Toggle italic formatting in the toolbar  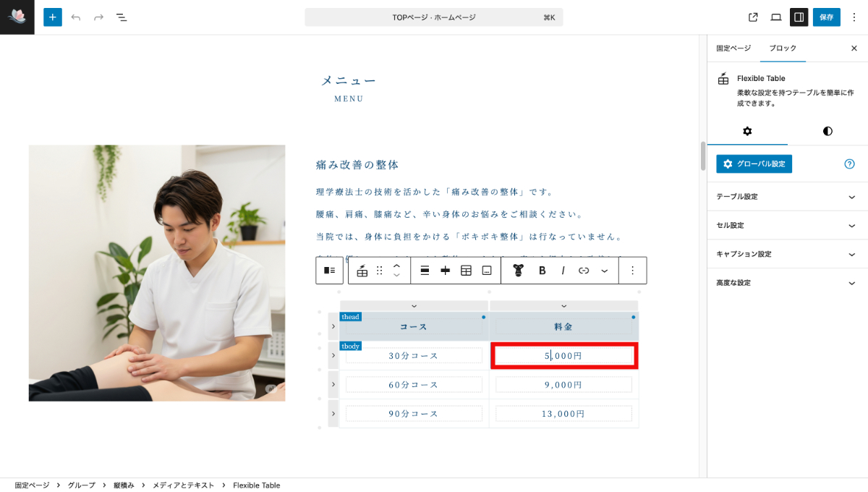coord(562,269)
